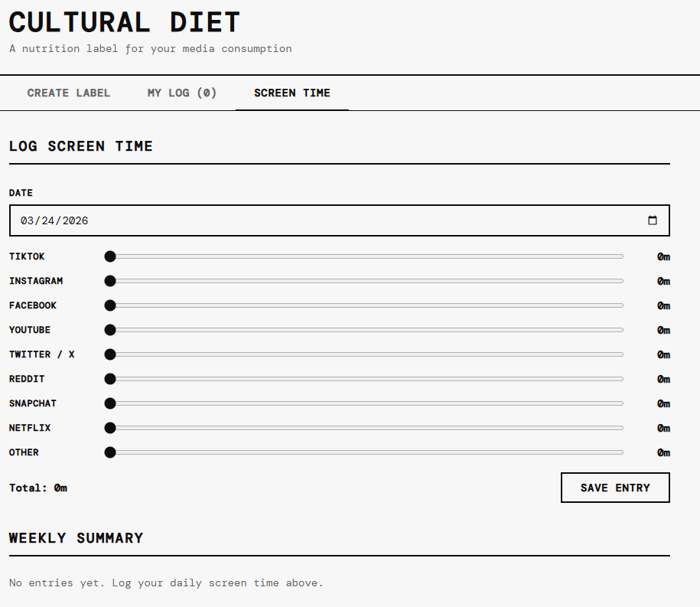Click the Netflix slider handle
700x607 pixels.
[110, 428]
